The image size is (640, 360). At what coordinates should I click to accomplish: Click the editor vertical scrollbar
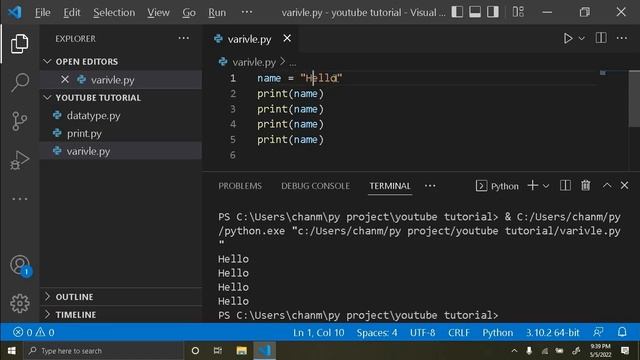click(x=634, y=99)
